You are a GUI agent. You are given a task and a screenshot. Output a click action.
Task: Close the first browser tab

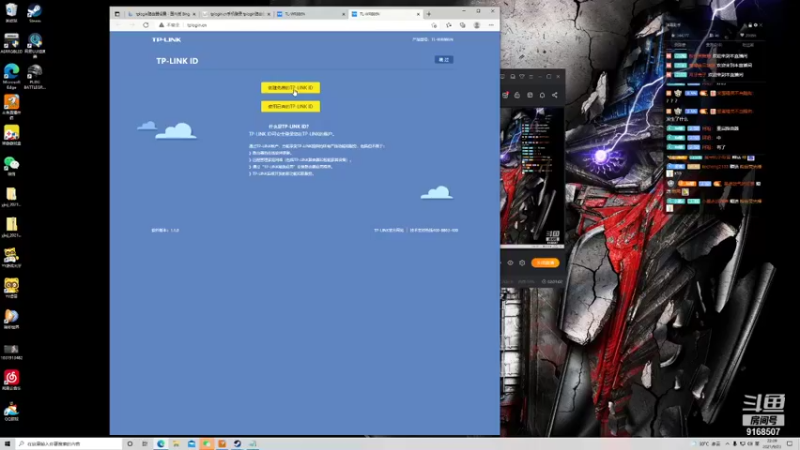194,14
